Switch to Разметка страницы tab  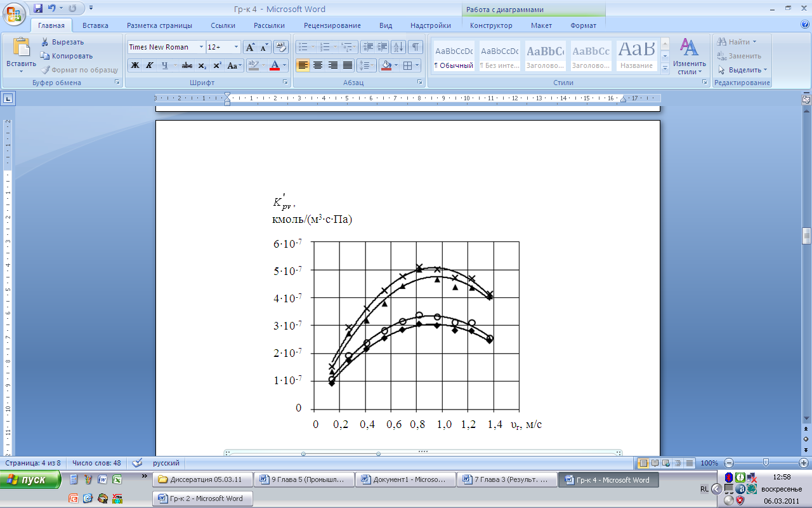159,25
